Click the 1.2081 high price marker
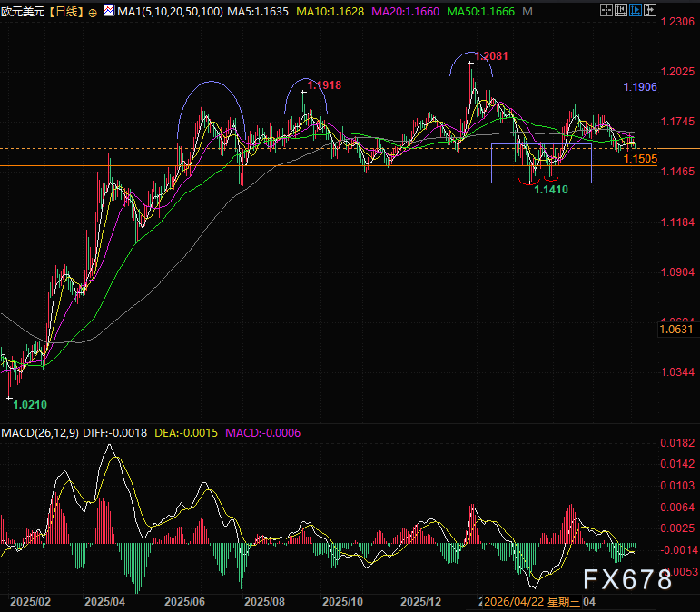This screenshot has width=700, height=612. (491, 56)
